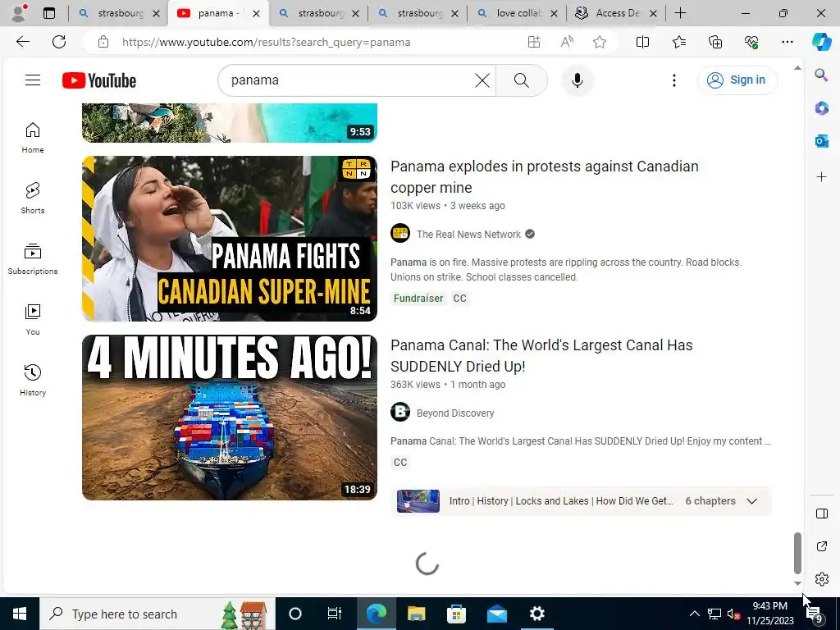Open the chapters preview thumbnail image

418,501
